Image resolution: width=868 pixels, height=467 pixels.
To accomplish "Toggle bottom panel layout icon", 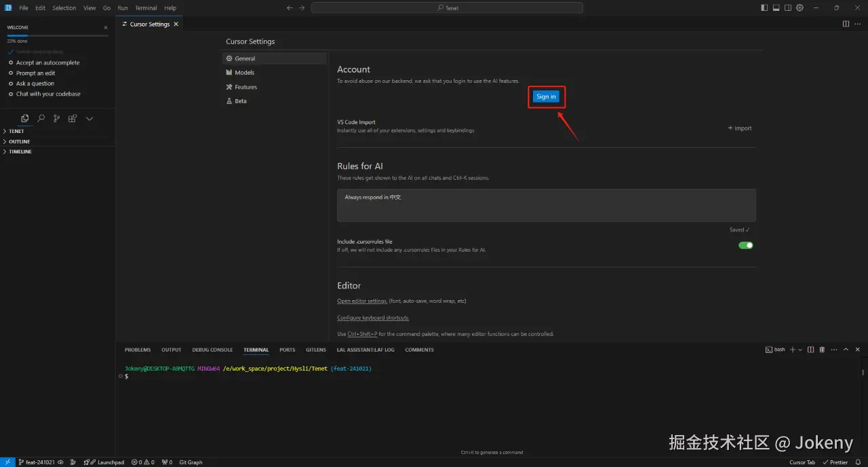I will pos(776,8).
